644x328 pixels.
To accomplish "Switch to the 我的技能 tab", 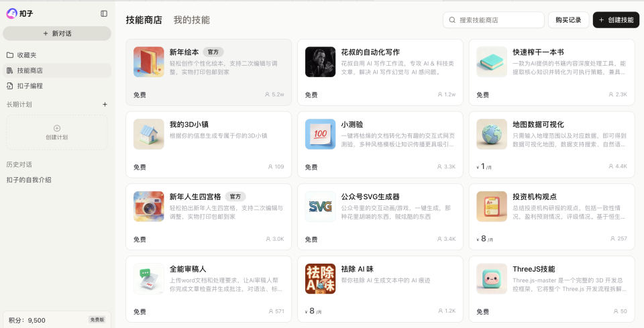I will (191, 19).
